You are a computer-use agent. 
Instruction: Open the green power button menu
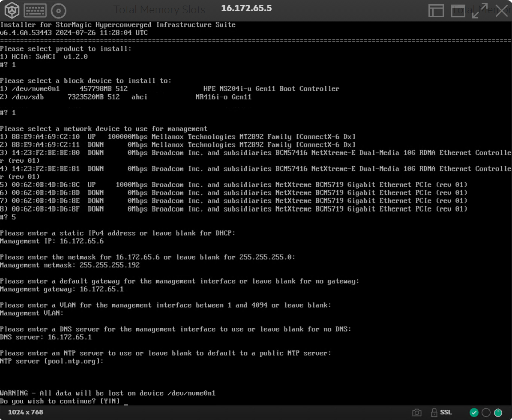coord(498,412)
